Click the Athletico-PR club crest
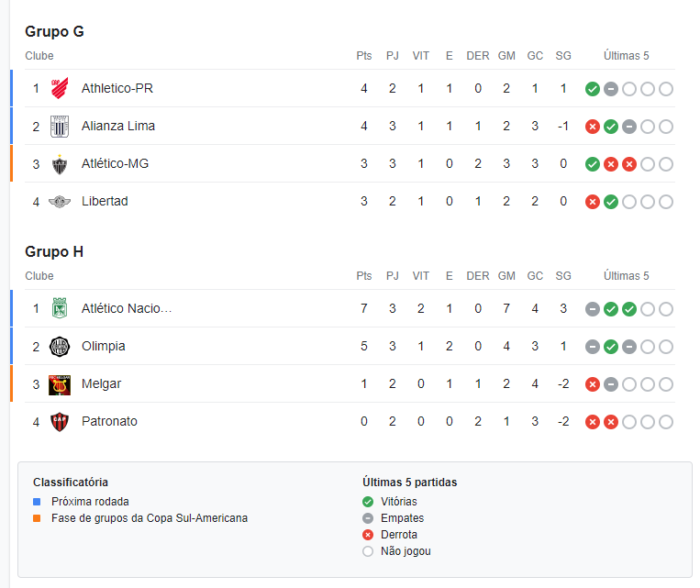 click(x=60, y=88)
